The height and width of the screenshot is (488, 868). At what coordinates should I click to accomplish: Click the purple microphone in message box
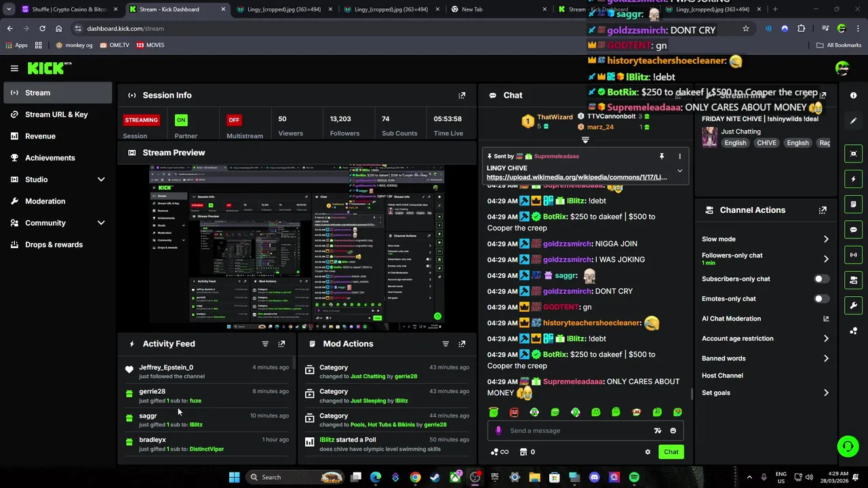coord(498,430)
